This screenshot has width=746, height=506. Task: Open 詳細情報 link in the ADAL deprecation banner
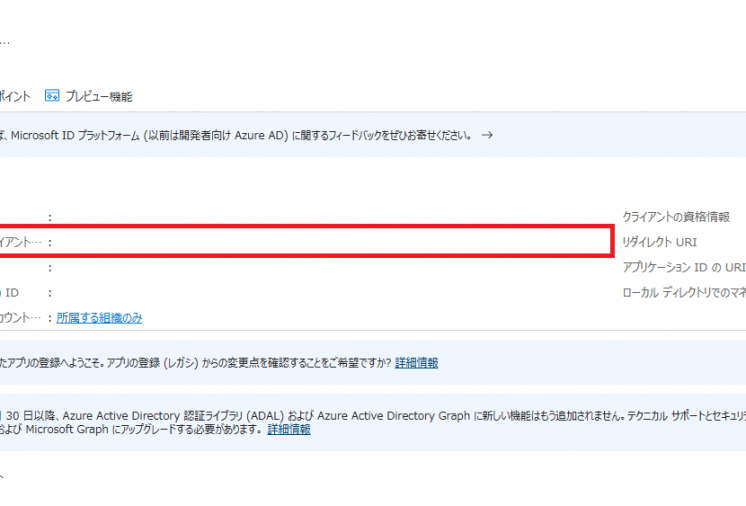point(289,429)
